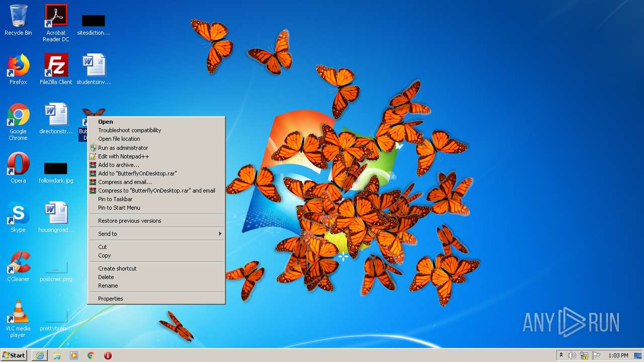644x362 pixels.
Task: Choose Delete from context menu
Action: (156, 277)
